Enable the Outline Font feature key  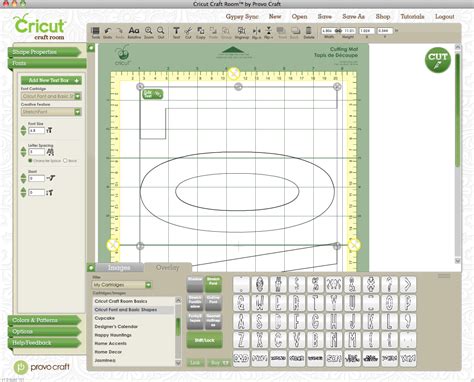click(213, 303)
